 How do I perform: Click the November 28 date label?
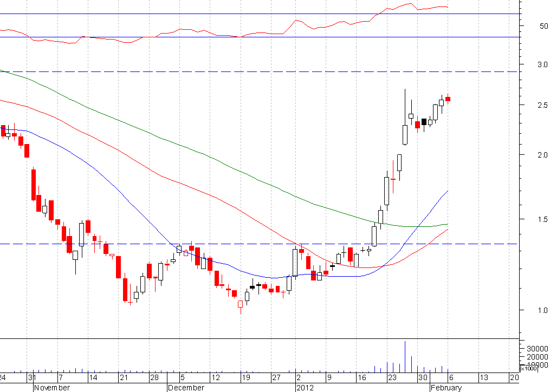click(154, 377)
